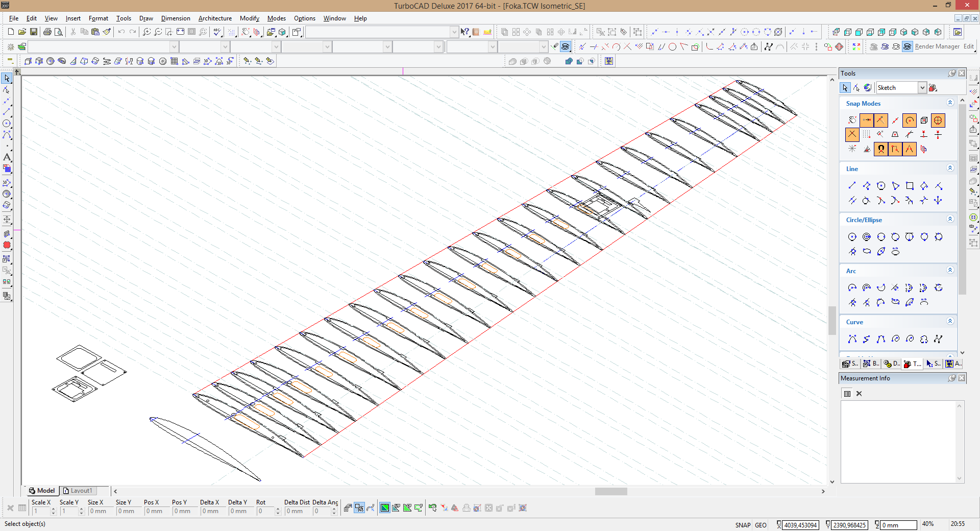The height and width of the screenshot is (531, 980).
Task: Click the Zoom In magnifier icon
Action: (146, 32)
